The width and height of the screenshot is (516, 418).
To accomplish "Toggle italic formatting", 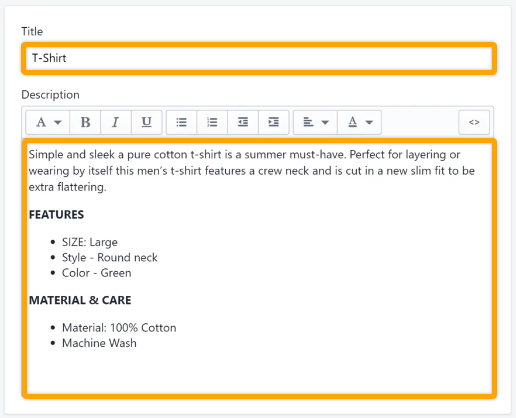I will (x=116, y=122).
